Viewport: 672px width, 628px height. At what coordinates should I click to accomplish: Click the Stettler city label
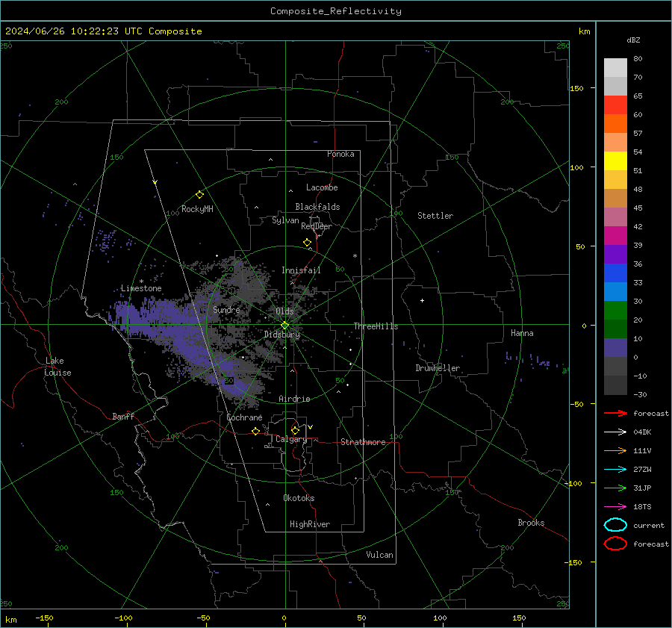(435, 216)
